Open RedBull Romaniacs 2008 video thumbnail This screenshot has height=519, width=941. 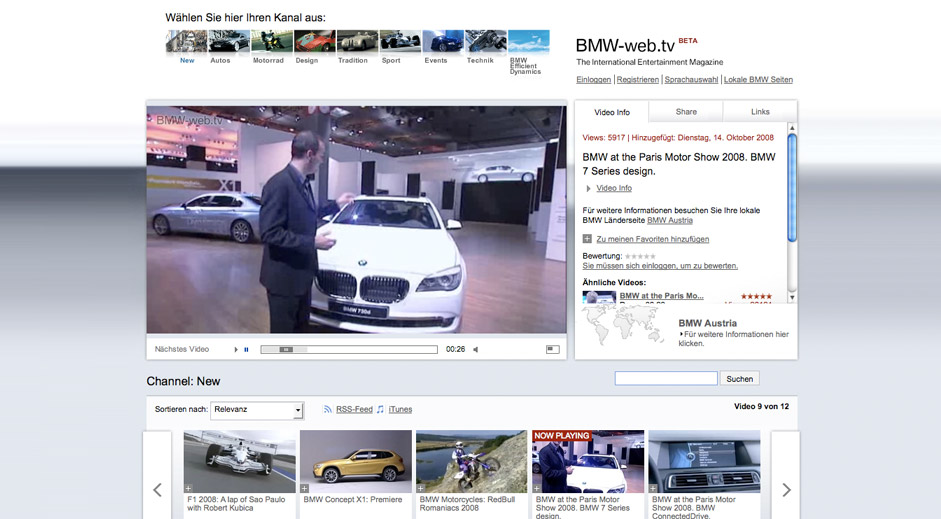pyautogui.click(x=472, y=461)
